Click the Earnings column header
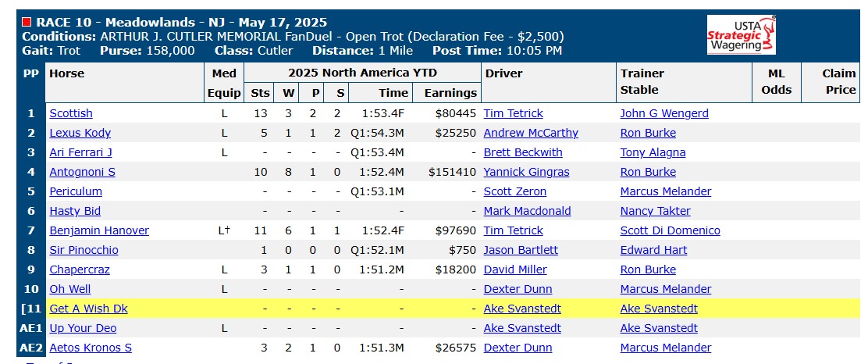 pos(450,93)
